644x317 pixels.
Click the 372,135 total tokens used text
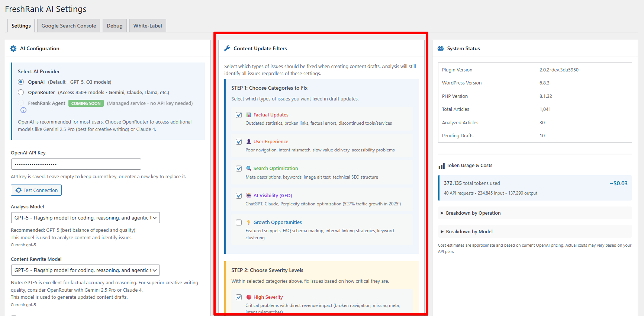[x=472, y=183]
